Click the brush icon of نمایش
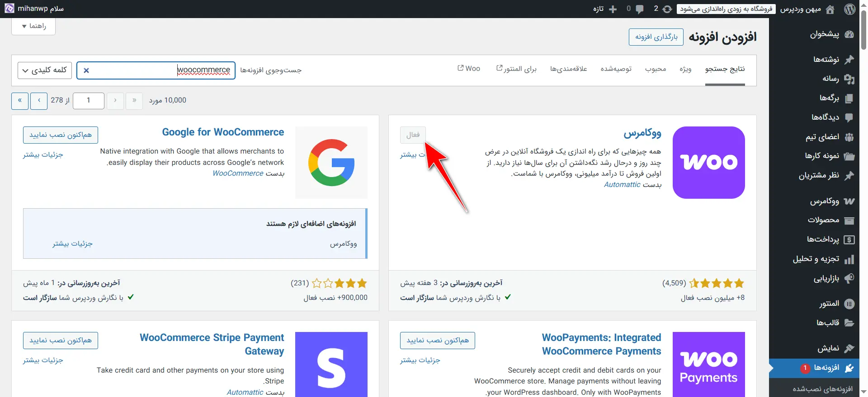This screenshot has height=397, width=868. [849, 348]
